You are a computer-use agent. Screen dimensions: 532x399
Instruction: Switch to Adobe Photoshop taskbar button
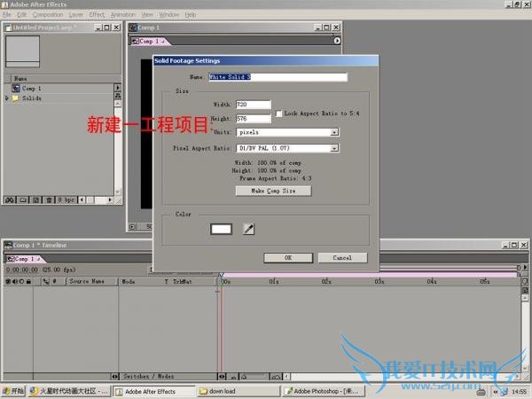[324, 391]
